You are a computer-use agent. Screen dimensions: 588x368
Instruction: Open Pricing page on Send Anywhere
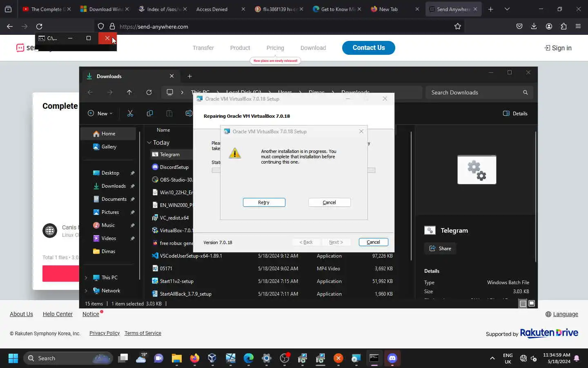point(275,48)
